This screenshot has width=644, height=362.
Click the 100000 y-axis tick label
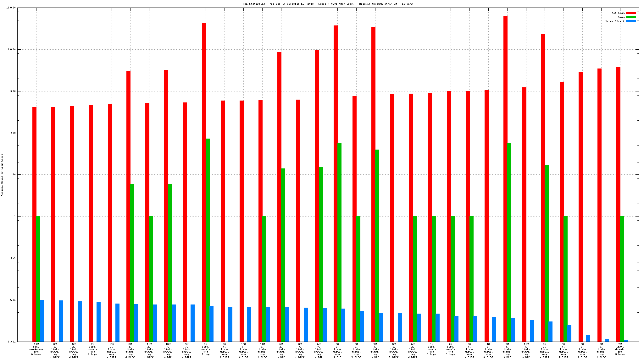pos(10,8)
